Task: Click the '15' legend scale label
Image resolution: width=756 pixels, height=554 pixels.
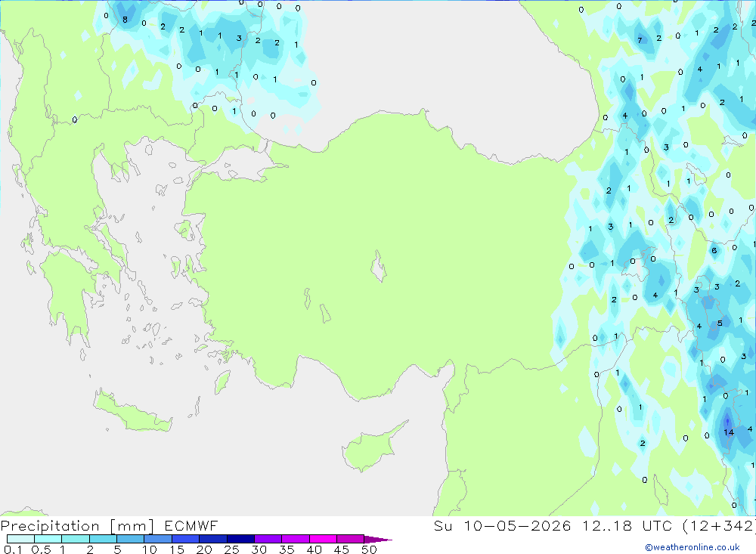Action: pos(177,549)
